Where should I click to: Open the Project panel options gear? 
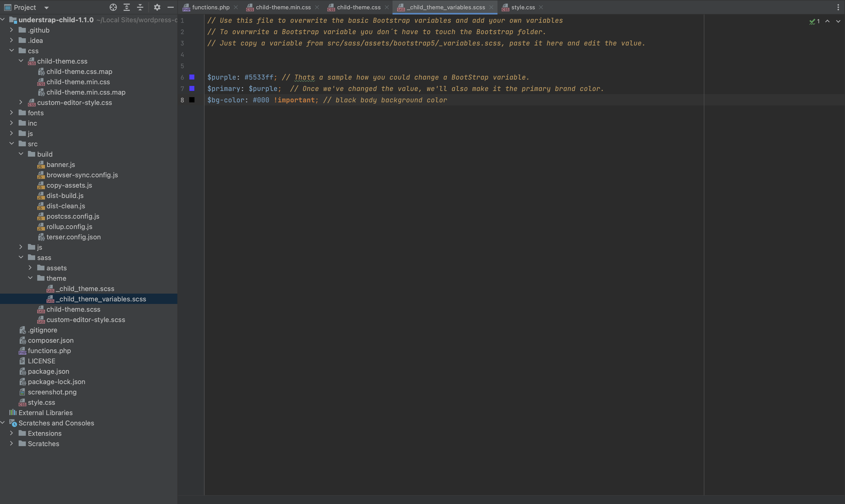click(x=157, y=7)
